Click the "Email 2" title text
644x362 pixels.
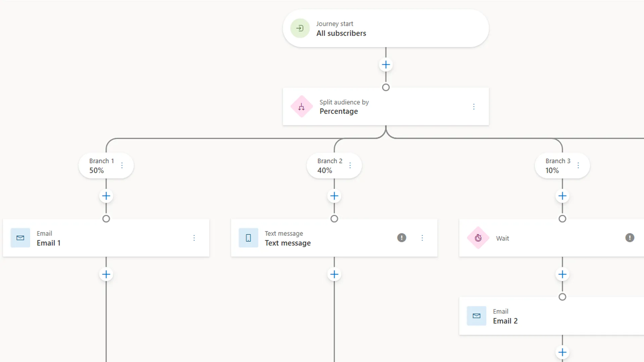point(505,321)
